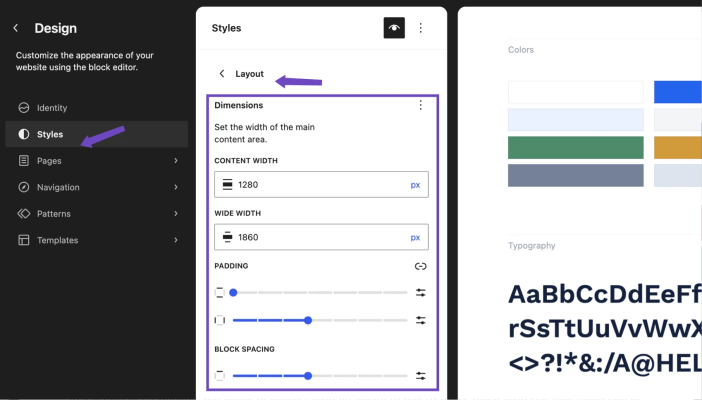
Task: Click the horizontal padding slider
Action: click(320, 320)
